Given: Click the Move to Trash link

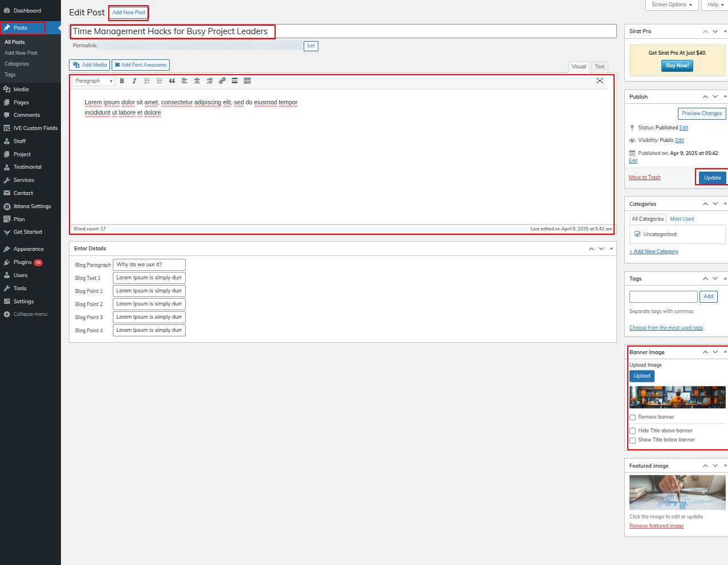Looking at the screenshot, I should point(644,177).
